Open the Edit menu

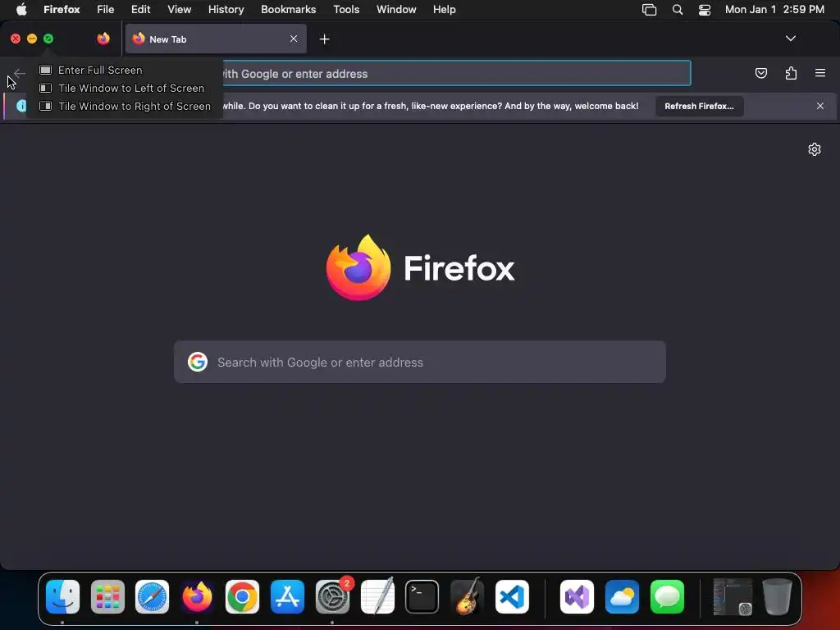141,10
